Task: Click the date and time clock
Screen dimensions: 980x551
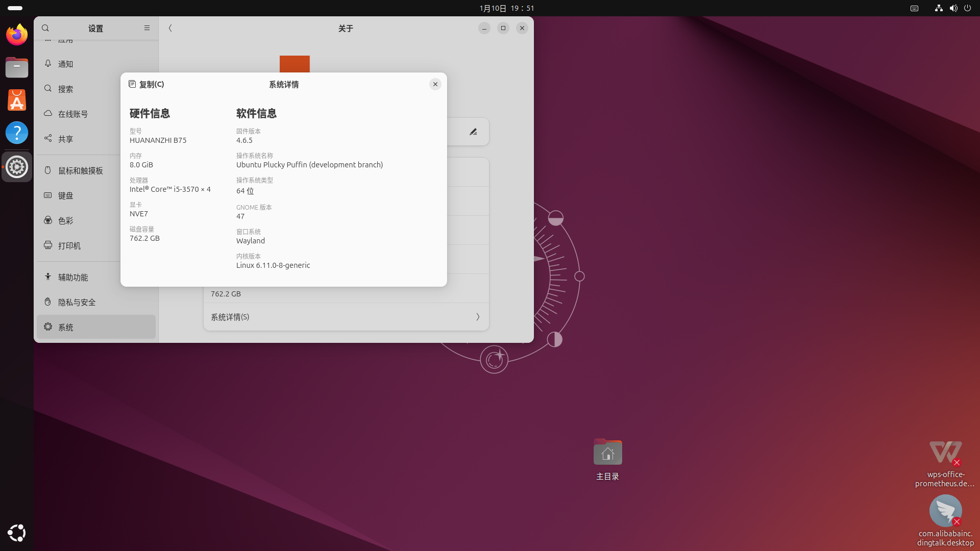Action: [506, 8]
